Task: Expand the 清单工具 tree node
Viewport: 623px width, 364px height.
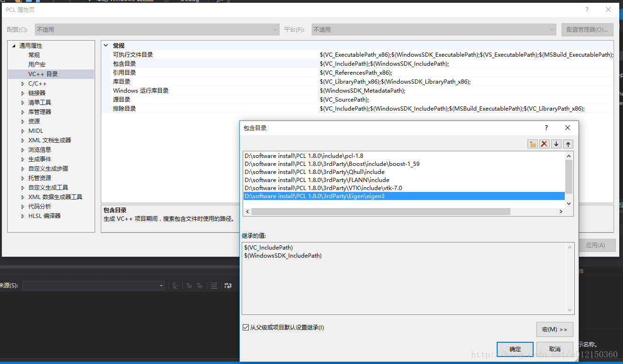Action: [23, 103]
